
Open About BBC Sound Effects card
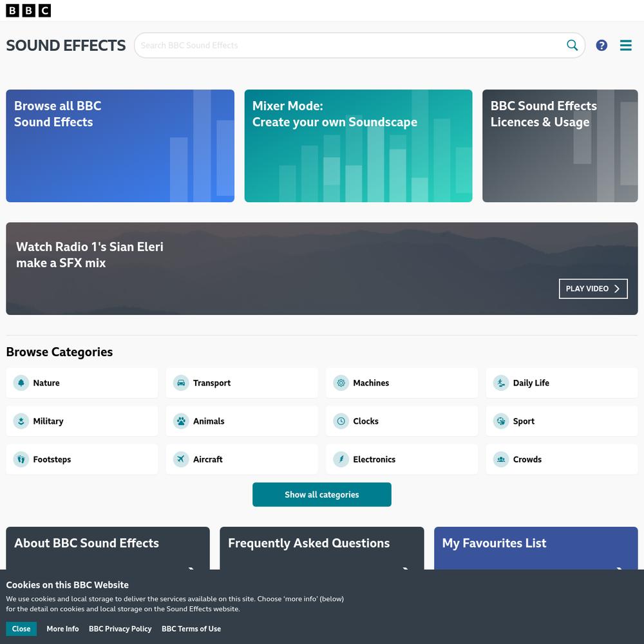[108, 548]
